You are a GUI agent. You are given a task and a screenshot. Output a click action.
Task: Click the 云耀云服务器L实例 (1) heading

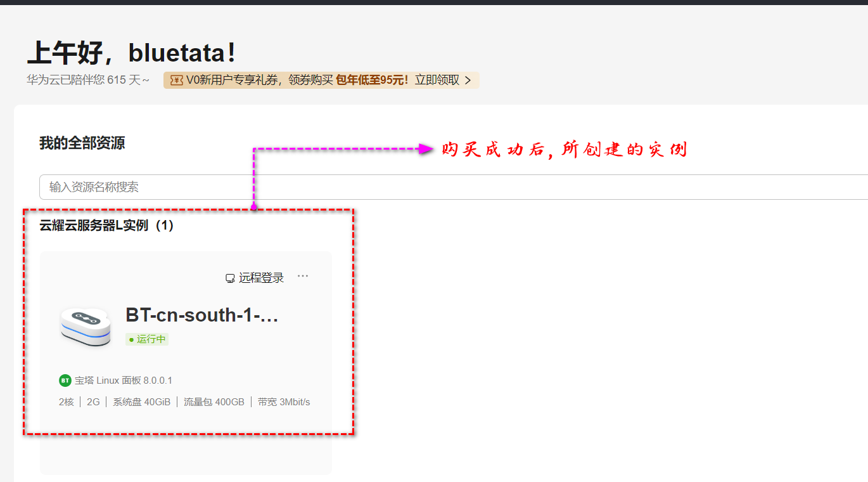pos(106,225)
